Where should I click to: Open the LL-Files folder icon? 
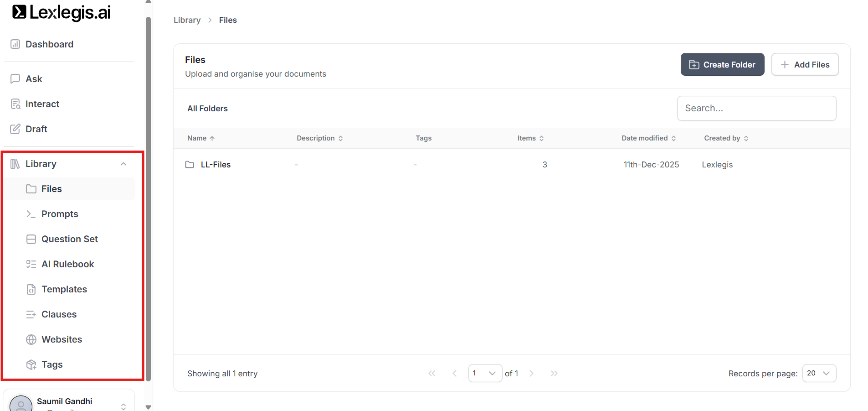[190, 165]
